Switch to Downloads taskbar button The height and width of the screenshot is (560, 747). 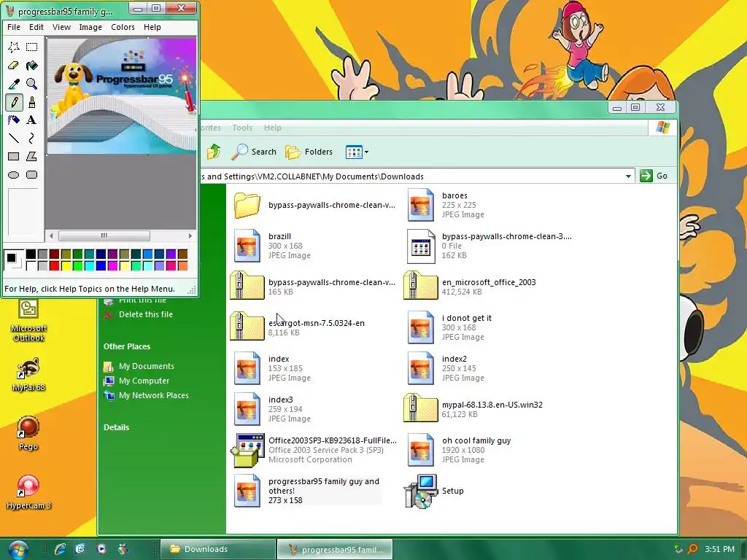tap(217, 549)
